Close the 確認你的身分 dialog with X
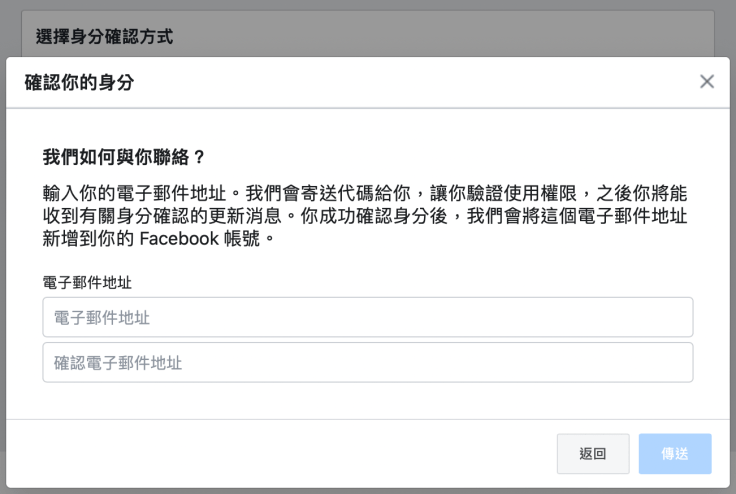The width and height of the screenshot is (736, 494). [707, 82]
